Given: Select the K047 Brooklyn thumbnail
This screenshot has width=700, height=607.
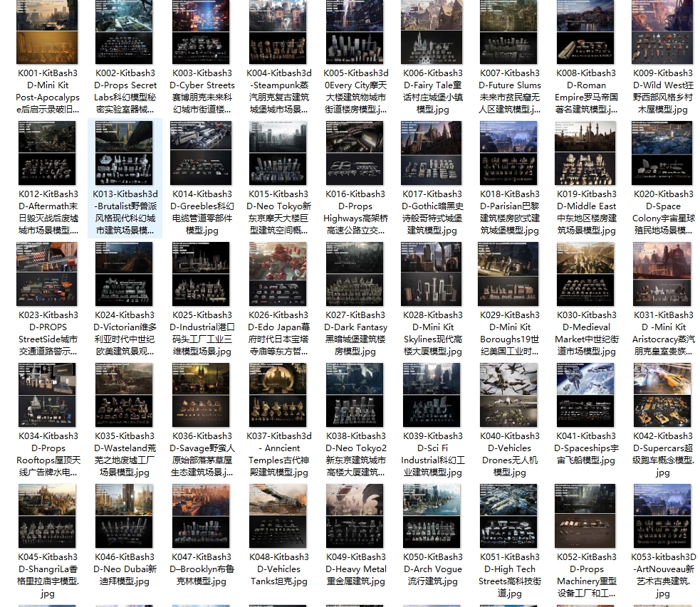Looking at the screenshot, I should 201,516.
